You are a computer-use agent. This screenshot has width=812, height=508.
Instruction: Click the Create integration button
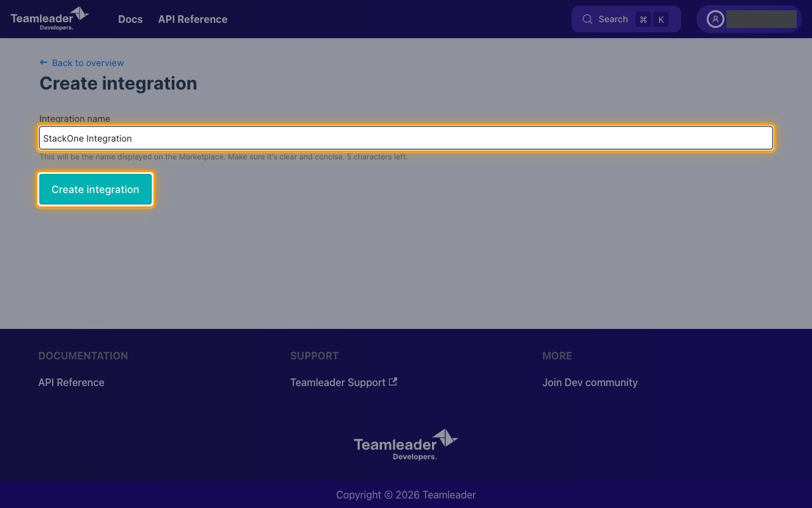[x=95, y=189]
